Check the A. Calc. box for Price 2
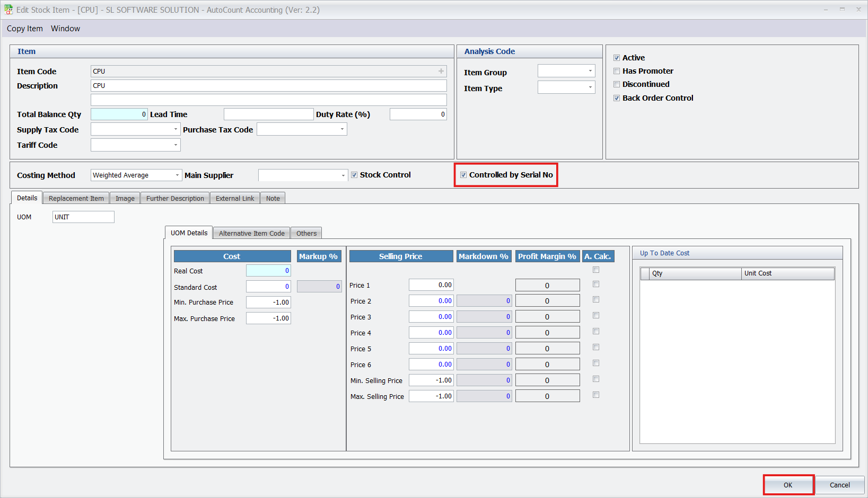 596,300
